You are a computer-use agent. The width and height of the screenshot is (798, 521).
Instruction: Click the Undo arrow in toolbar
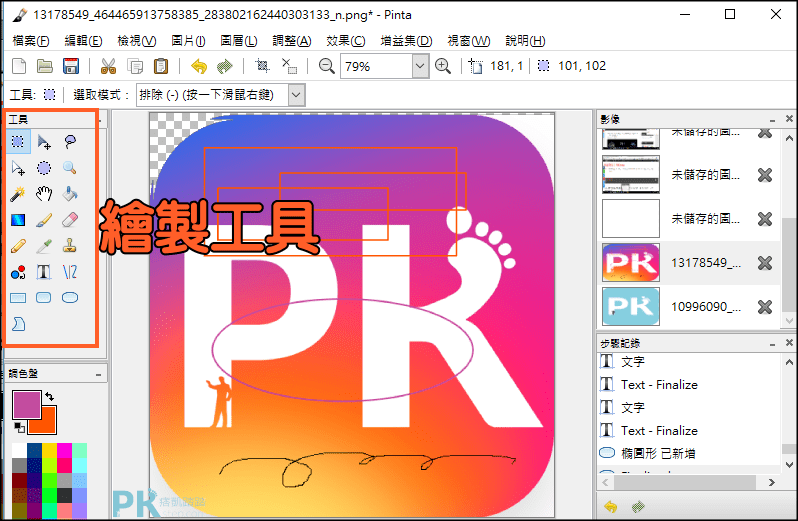pyautogui.click(x=199, y=66)
